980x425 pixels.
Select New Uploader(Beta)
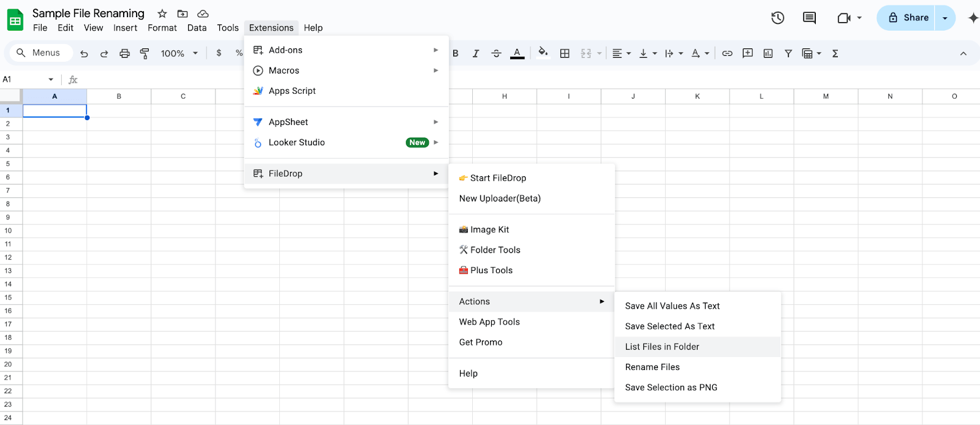531,198
